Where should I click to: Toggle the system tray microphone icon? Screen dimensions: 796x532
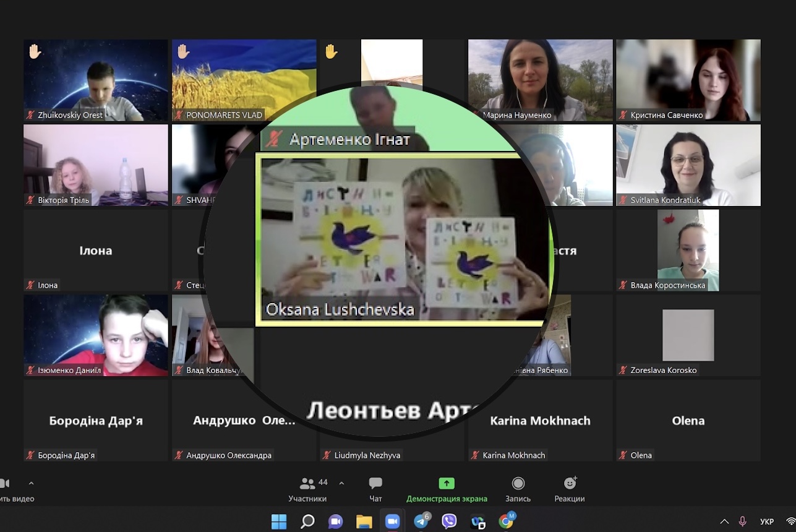click(x=743, y=521)
